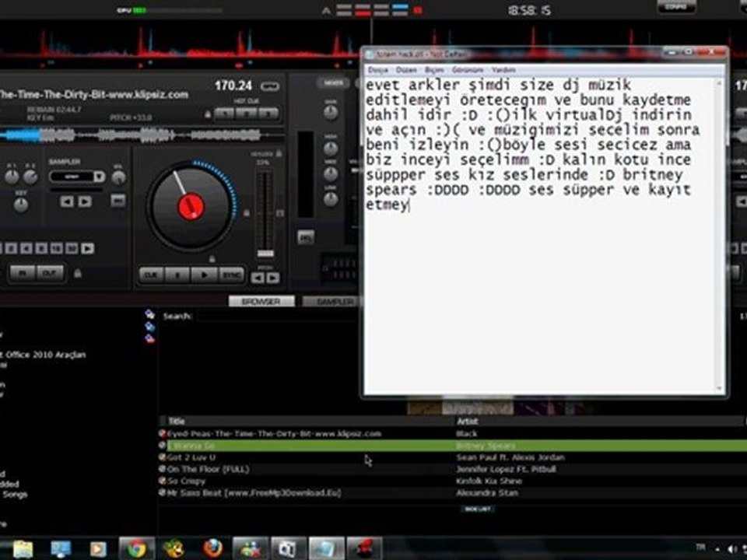Select previous sample with sampler left arrow
The image size is (747, 560).
67,201
